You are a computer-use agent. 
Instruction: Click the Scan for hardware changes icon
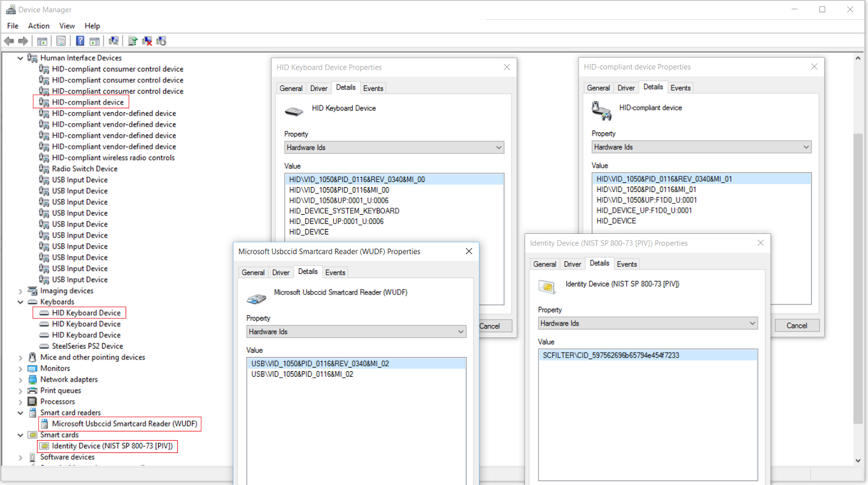tap(114, 41)
